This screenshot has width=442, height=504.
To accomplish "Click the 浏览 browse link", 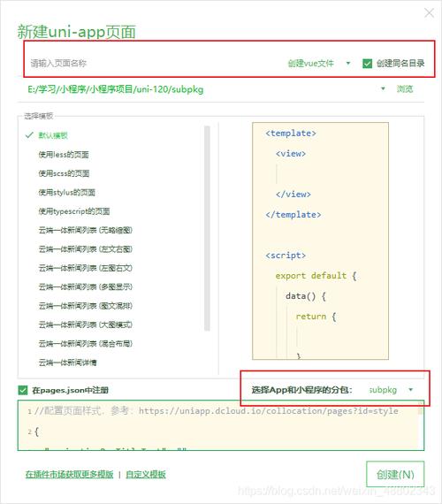I will click(x=405, y=89).
